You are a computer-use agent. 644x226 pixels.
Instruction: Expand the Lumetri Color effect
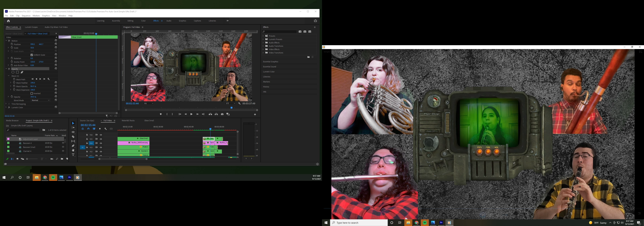tap(6, 107)
